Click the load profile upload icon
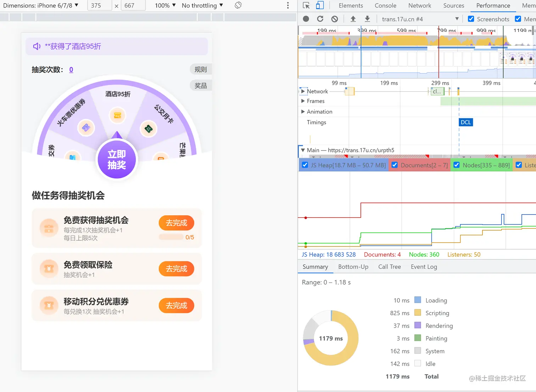536x392 pixels. [353, 19]
